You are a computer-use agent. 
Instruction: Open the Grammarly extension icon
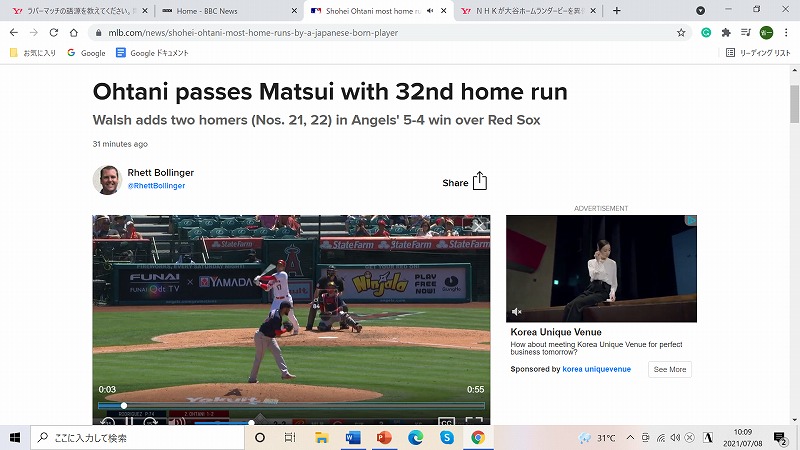pyautogui.click(x=706, y=33)
